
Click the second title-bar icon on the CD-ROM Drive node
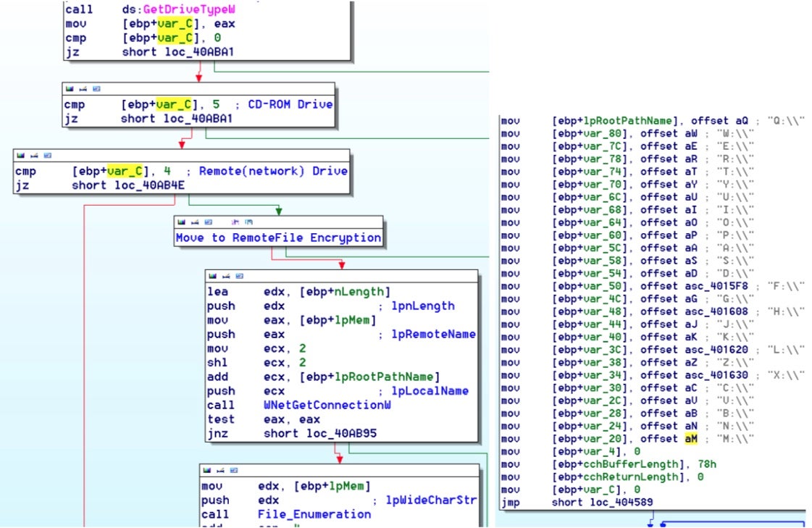click(x=83, y=88)
